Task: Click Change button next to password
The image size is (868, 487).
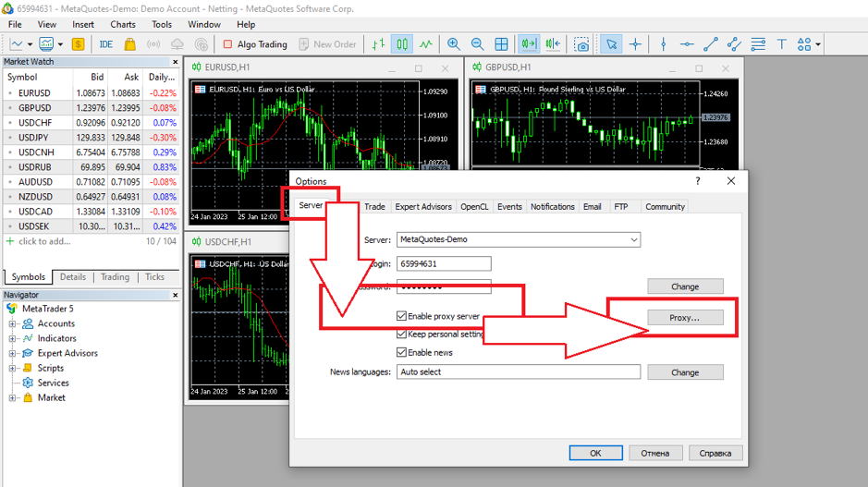Action: coord(685,286)
